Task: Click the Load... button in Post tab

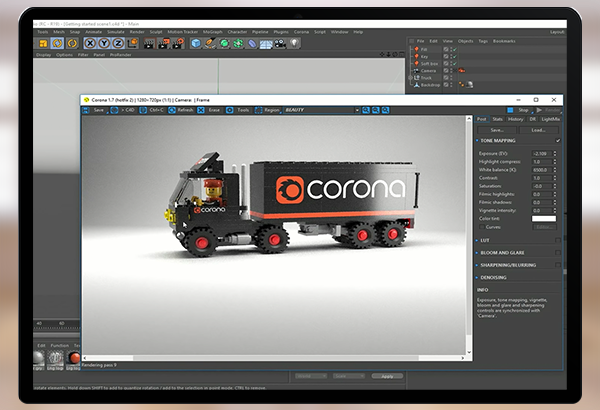Action: point(538,130)
